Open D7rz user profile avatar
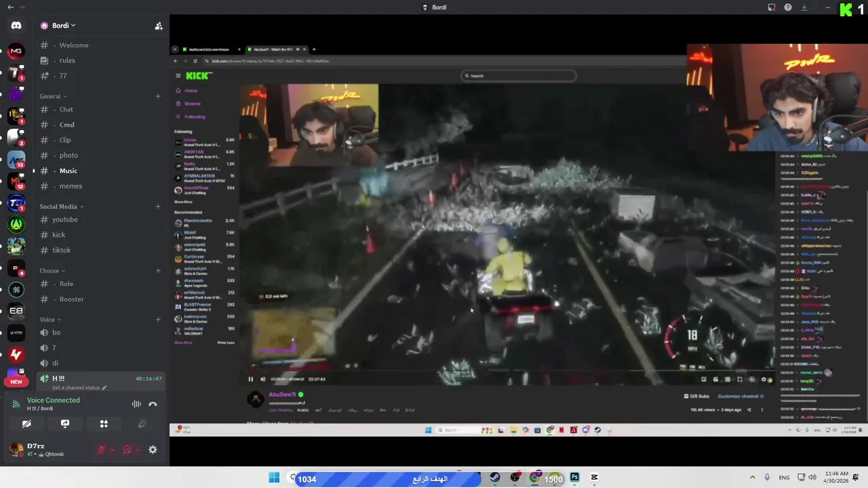This screenshot has height=488, width=868. coord(16,449)
